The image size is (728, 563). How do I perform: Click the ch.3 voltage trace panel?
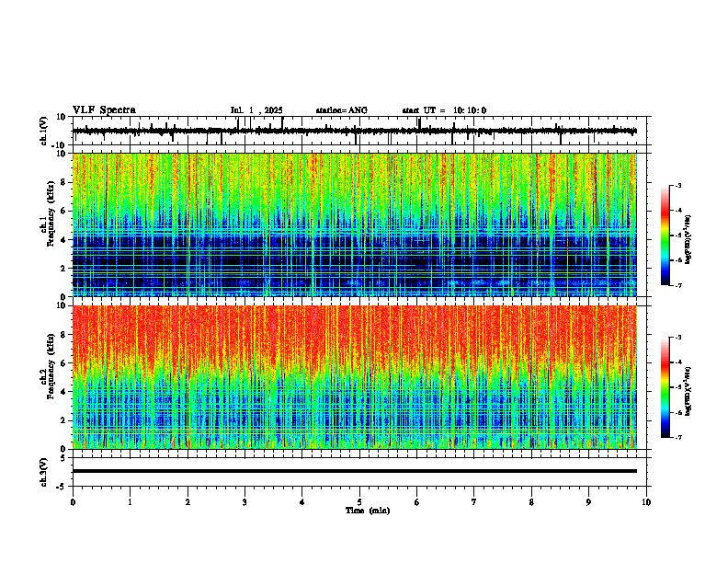pyautogui.click(x=361, y=472)
